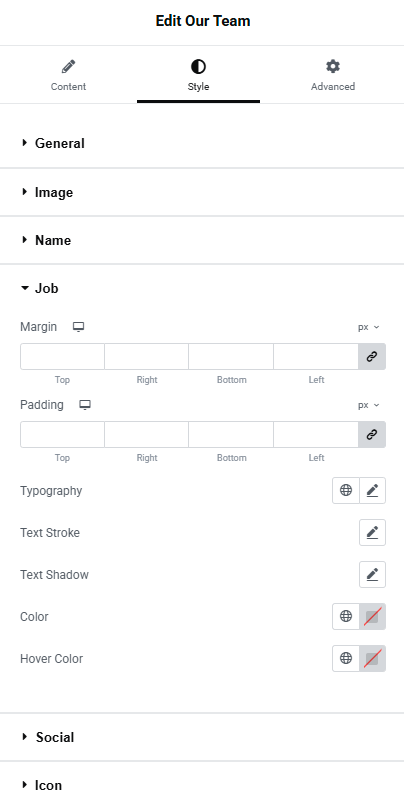Open the Padding px unit dropdown
Viewport: 404px width, 807px height.
point(368,405)
